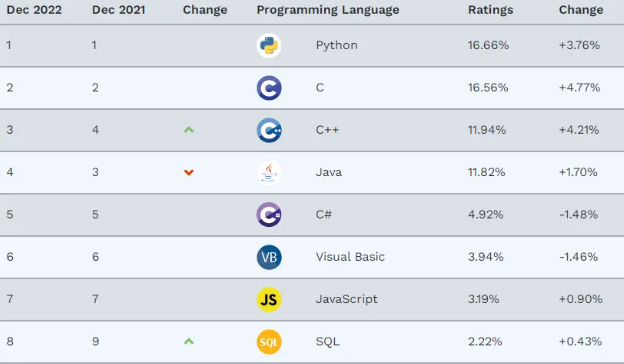Click the Python logo icon
Screen dimensions: 624x364
click(x=269, y=45)
